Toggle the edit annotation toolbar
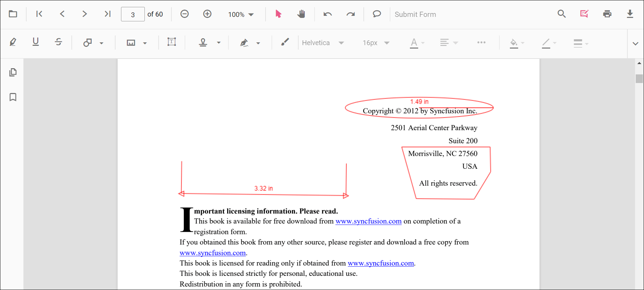Image resolution: width=644 pixels, height=290 pixels. (x=584, y=14)
